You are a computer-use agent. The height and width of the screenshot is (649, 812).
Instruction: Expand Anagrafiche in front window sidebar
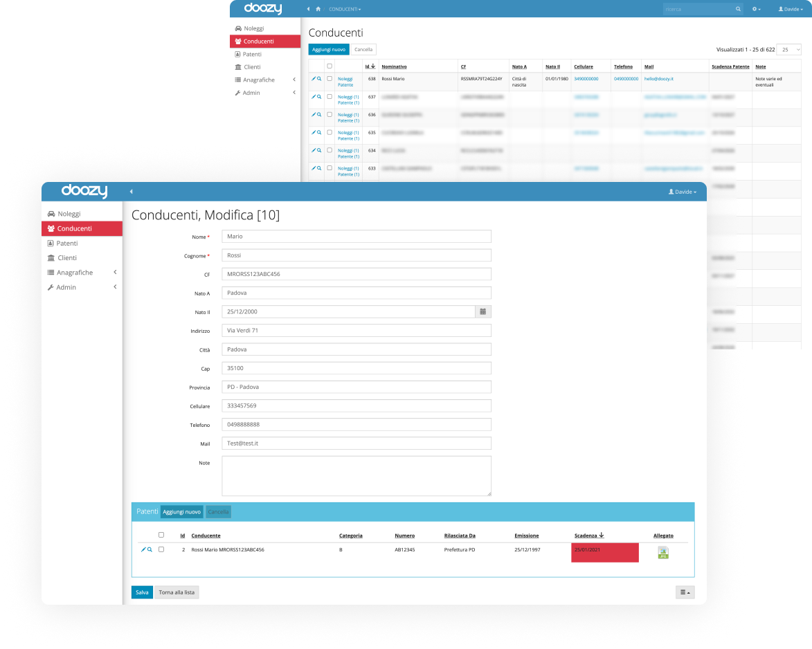82,272
